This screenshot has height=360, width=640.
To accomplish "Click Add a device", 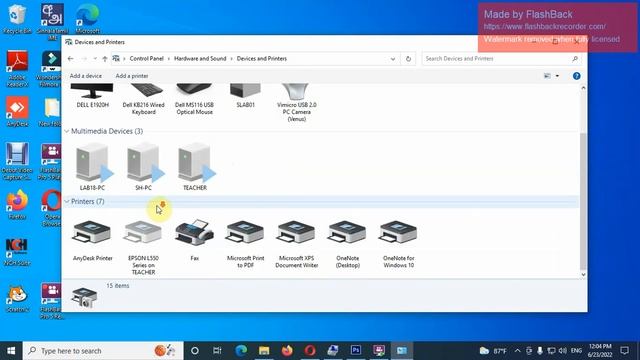I will (86, 76).
